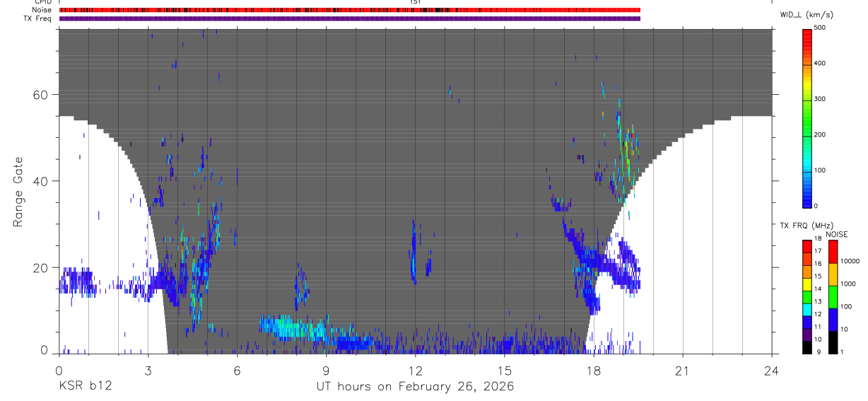Select the green NOISE swatch between 100 and 1000
The width and height of the screenshot is (868, 401).
point(833,296)
